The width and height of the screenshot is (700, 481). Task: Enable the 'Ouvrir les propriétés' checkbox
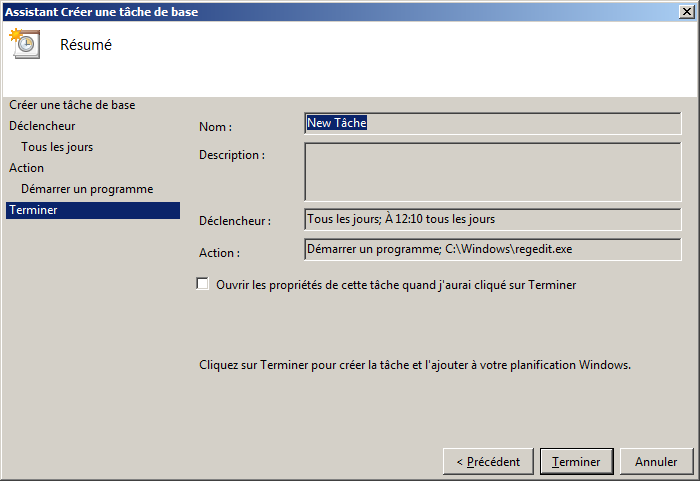tap(203, 284)
